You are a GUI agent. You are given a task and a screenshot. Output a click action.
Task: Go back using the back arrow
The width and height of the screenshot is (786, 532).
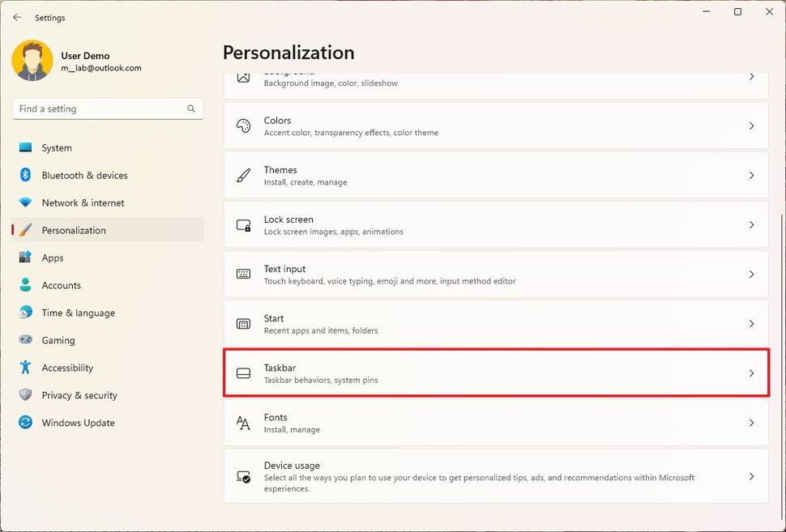pyautogui.click(x=17, y=17)
